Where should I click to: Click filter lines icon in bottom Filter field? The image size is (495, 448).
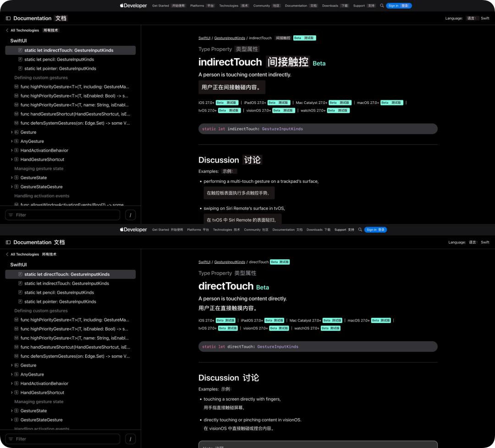pyautogui.click(x=11, y=439)
